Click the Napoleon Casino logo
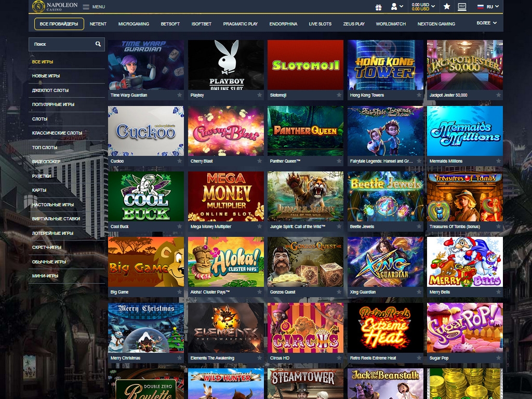The height and width of the screenshot is (399, 532). click(x=55, y=6)
